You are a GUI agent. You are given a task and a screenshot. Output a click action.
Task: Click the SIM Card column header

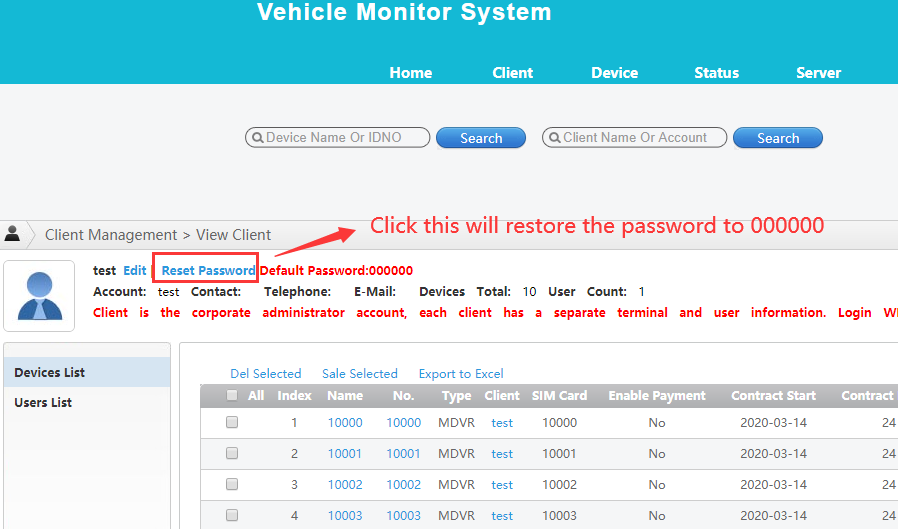(560, 396)
